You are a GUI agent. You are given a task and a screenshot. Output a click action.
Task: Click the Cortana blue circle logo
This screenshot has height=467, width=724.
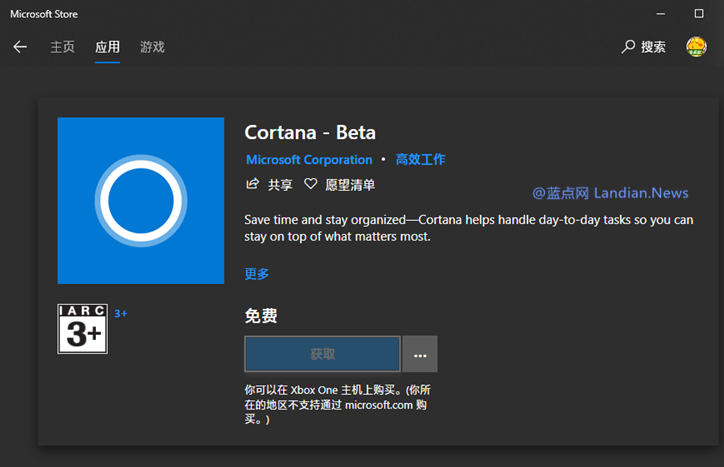[x=141, y=201]
